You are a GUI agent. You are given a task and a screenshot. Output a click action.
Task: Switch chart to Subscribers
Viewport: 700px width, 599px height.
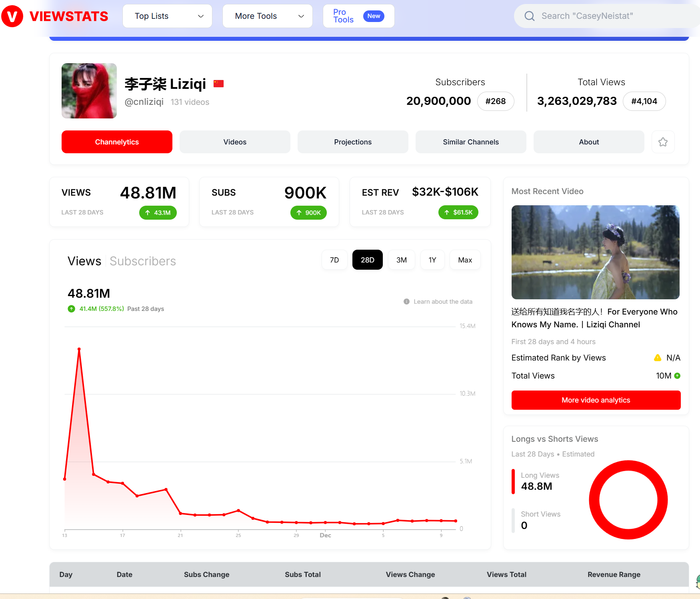(x=143, y=261)
